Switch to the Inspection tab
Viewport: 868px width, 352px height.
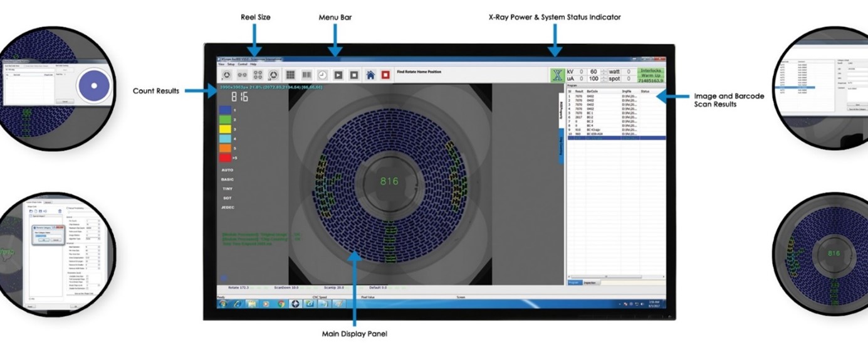coord(590,283)
